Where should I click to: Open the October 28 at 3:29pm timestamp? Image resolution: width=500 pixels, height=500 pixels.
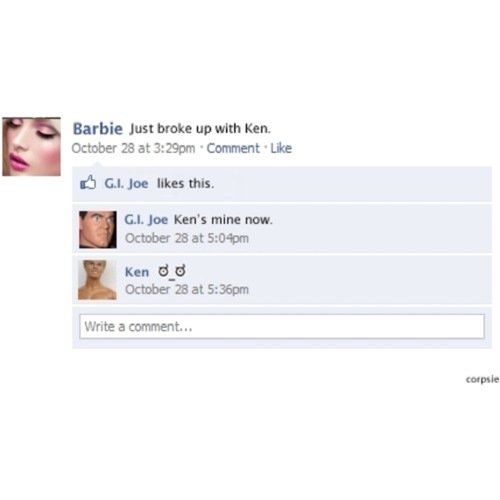[x=133, y=148]
